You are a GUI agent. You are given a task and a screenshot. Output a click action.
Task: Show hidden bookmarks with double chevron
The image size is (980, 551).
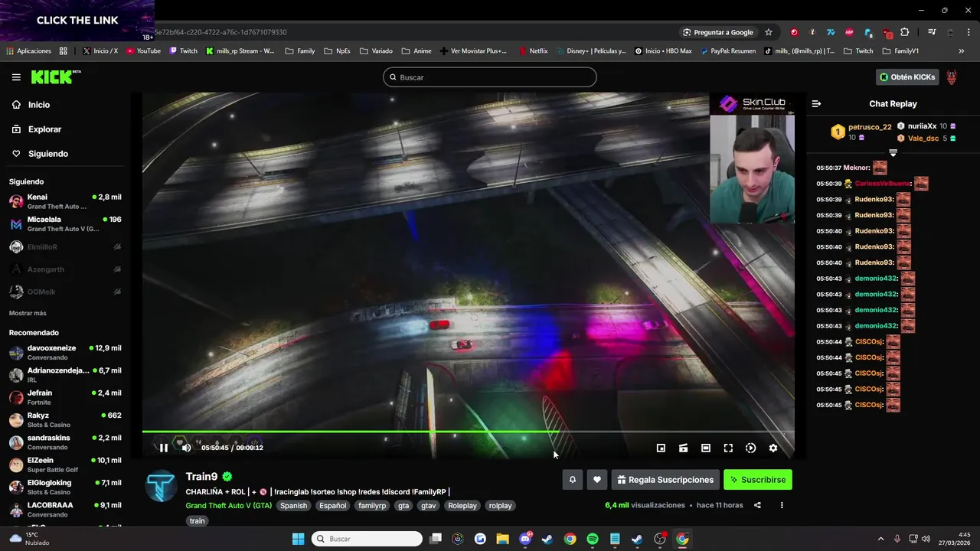[961, 51]
